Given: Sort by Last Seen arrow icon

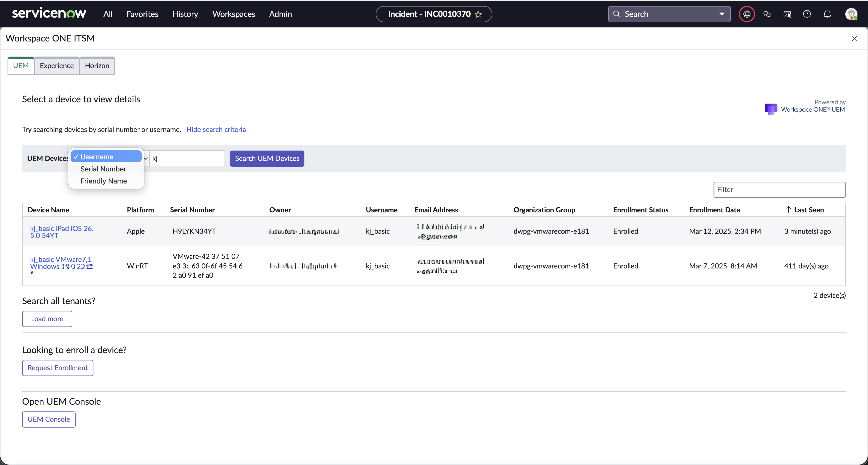Looking at the screenshot, I should 788,209.
